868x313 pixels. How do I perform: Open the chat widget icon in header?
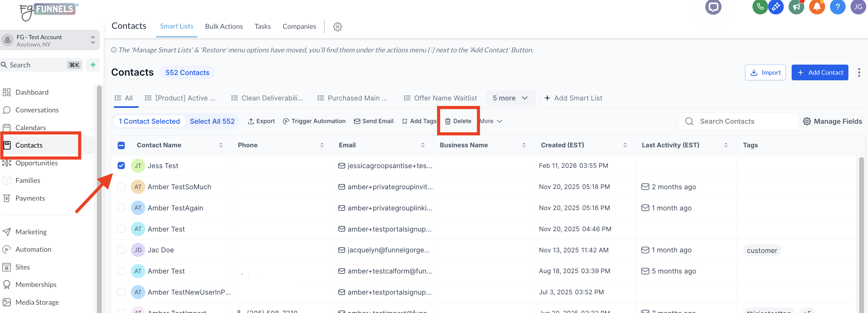[713, 7]
